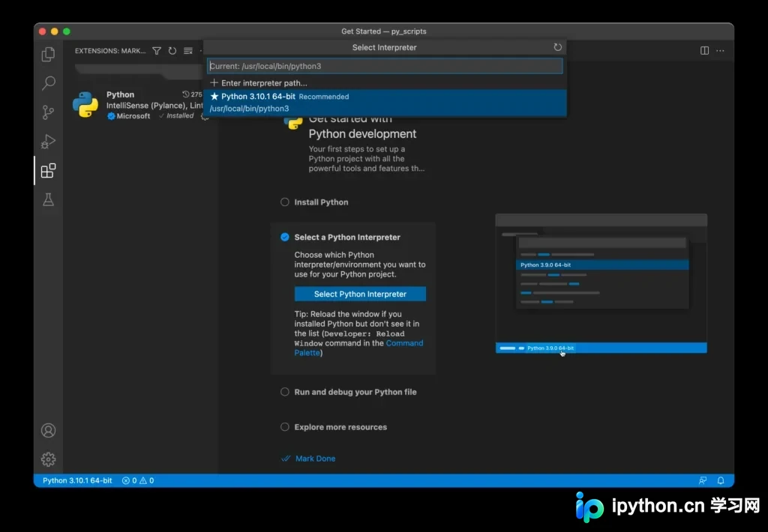Clear extensions search results icon
The image size is (768, 532).
188,51
